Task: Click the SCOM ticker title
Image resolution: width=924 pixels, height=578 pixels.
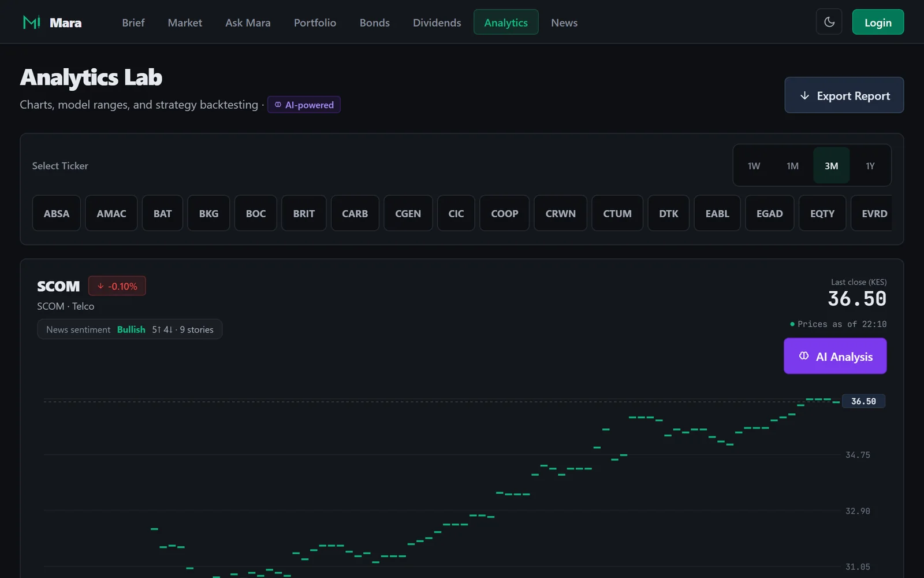Action: click(58, 286)
